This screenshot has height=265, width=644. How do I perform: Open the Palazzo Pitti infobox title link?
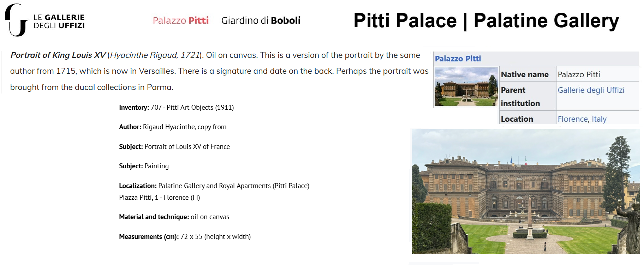(458, 59)
